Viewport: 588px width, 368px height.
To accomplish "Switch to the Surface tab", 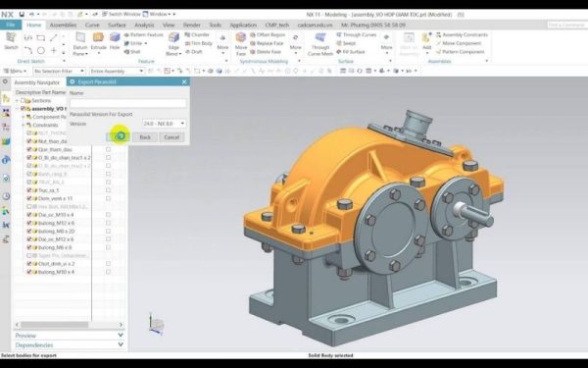I will [x=117, y=25].
